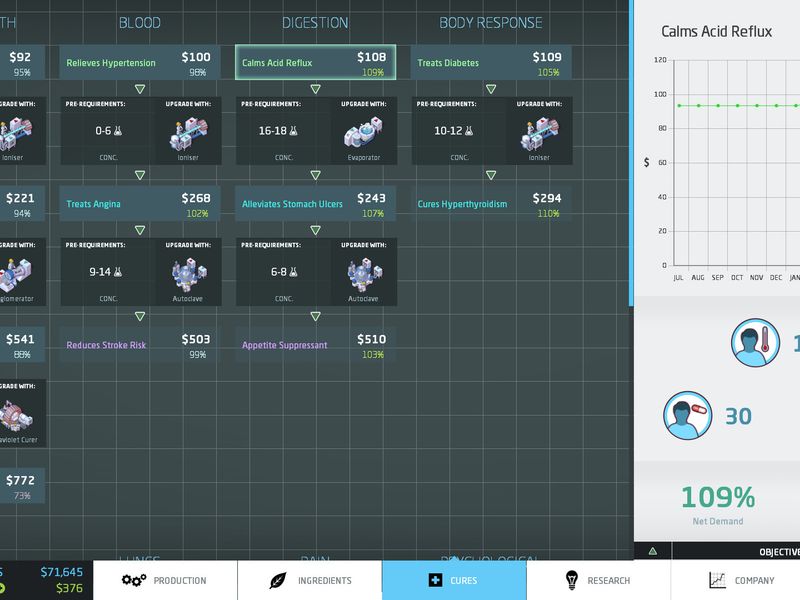This screenshot has width=800, height=600.
Task: Select the Appetite Suppressant cure card
Action: 315,344
